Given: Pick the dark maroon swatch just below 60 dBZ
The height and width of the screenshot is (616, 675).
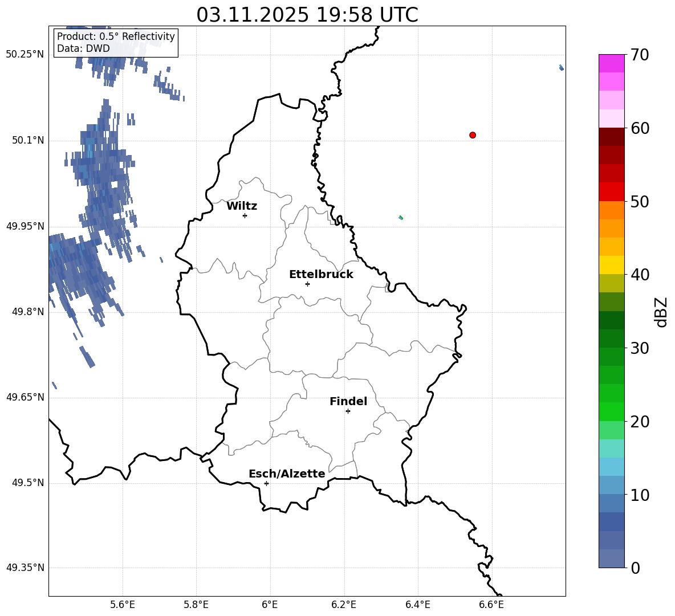Looking at the screenshot, I should [612, 137].
